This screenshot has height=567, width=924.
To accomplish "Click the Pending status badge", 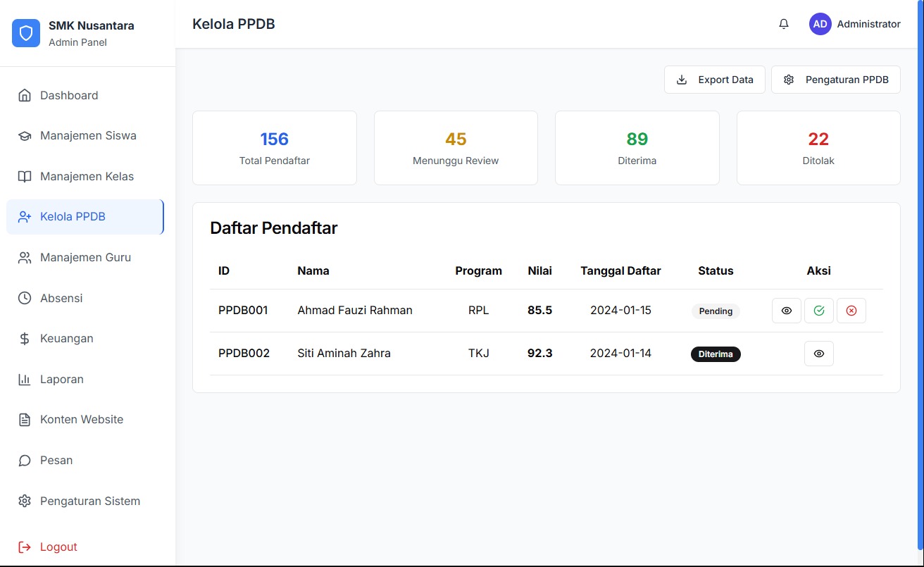I will click(716, 311).
